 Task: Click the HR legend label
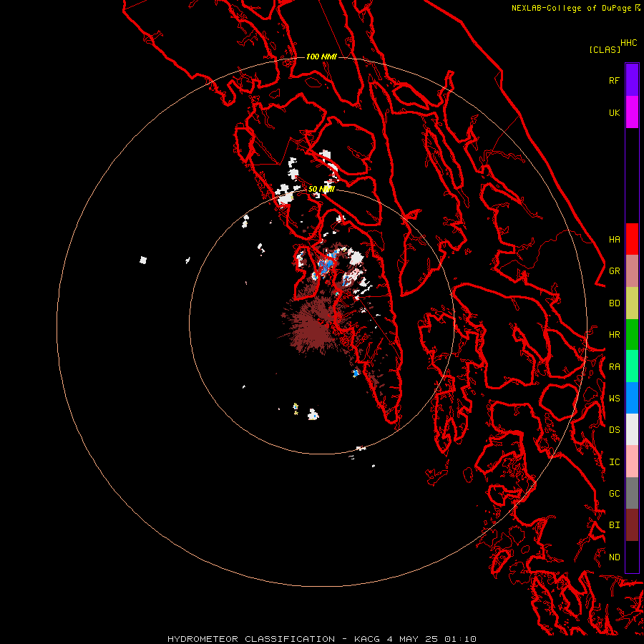pos(614,335)
